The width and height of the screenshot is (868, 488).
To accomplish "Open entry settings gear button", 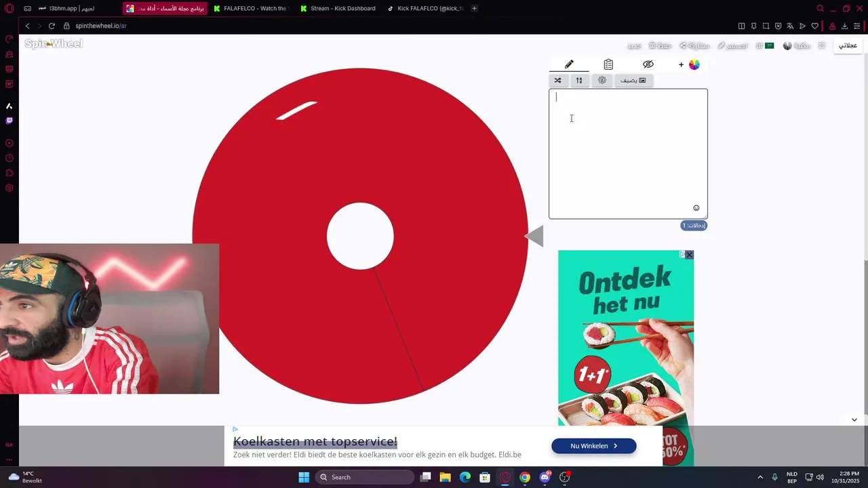I will coord(601,80).
